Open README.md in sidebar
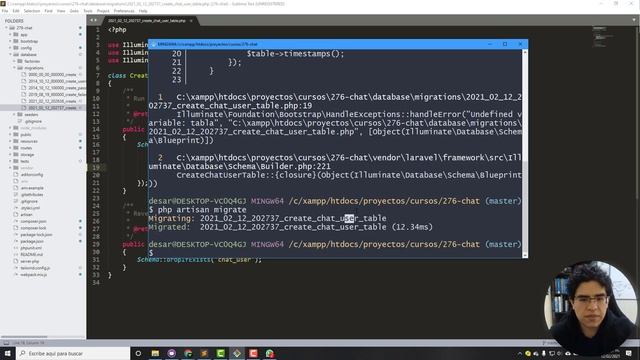The width and height of the screenshot is (640, 360). 31,254
